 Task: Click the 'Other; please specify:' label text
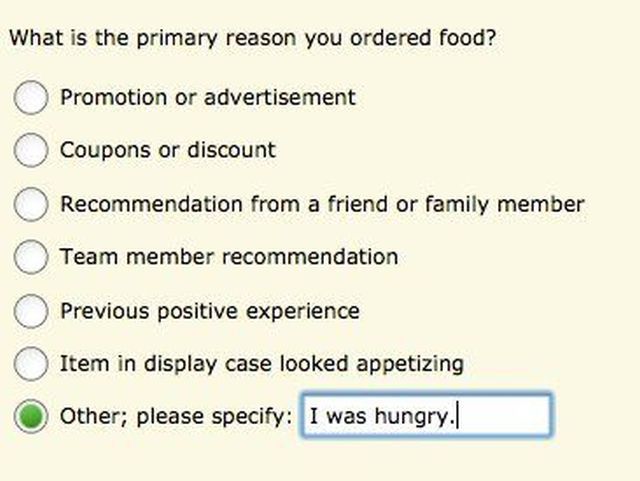click(x=175, y=416)
